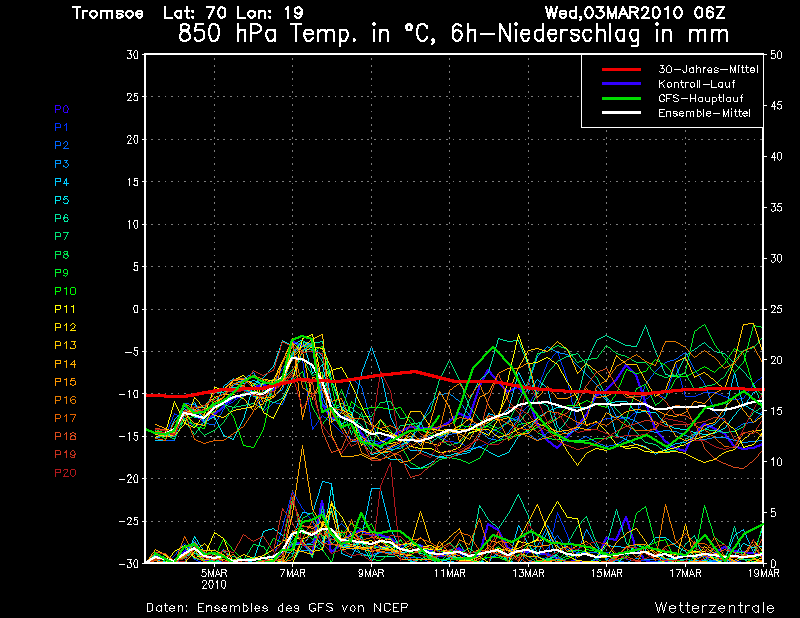800x618 pixels.
Task: Select the P13 ensemble member label
Action: [x=65, y=345]
